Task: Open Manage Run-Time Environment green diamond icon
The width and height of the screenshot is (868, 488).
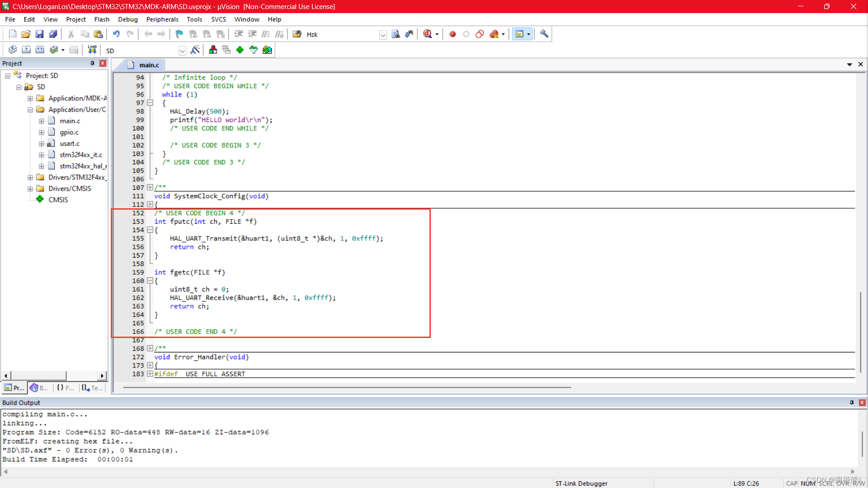Action: coord(240,50)
